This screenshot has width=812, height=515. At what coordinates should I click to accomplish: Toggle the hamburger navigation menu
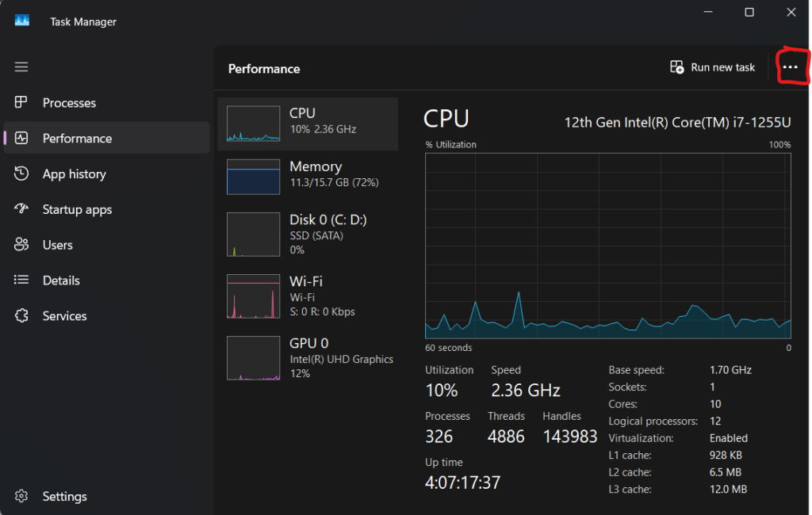pos(21,67)
